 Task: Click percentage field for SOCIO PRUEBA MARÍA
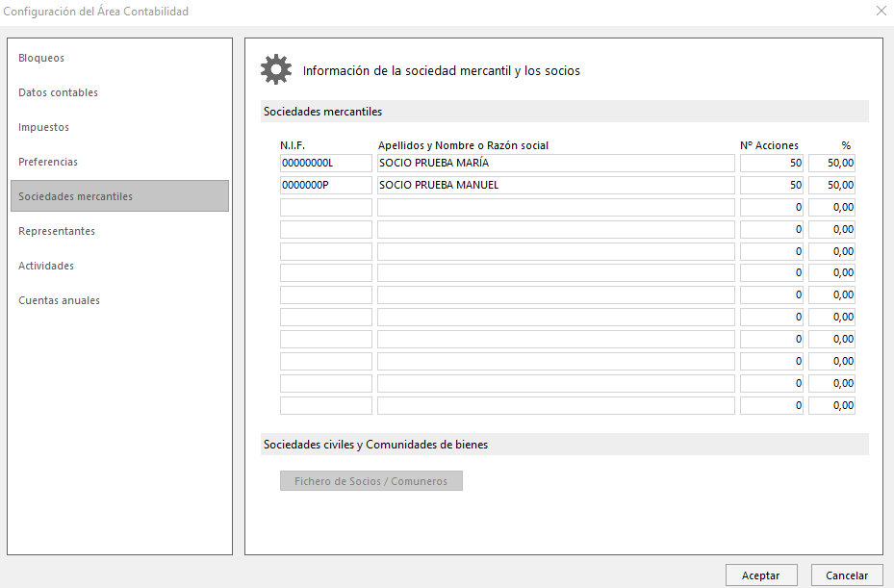[x=831, y=163]
